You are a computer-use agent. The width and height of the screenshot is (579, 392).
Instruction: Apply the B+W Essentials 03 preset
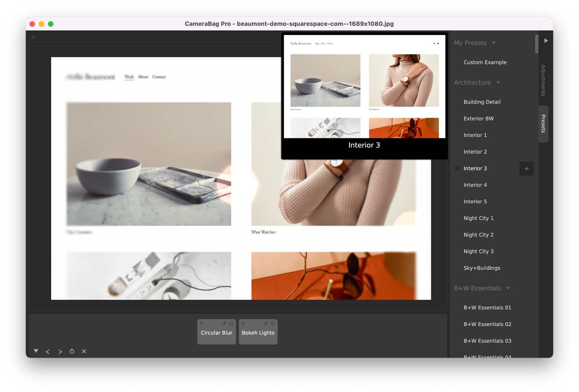(x=487, y=341)
